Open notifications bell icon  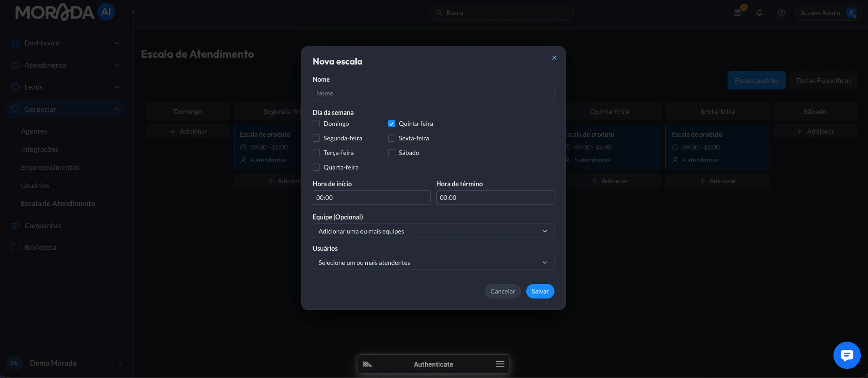[x=759, y=13]
